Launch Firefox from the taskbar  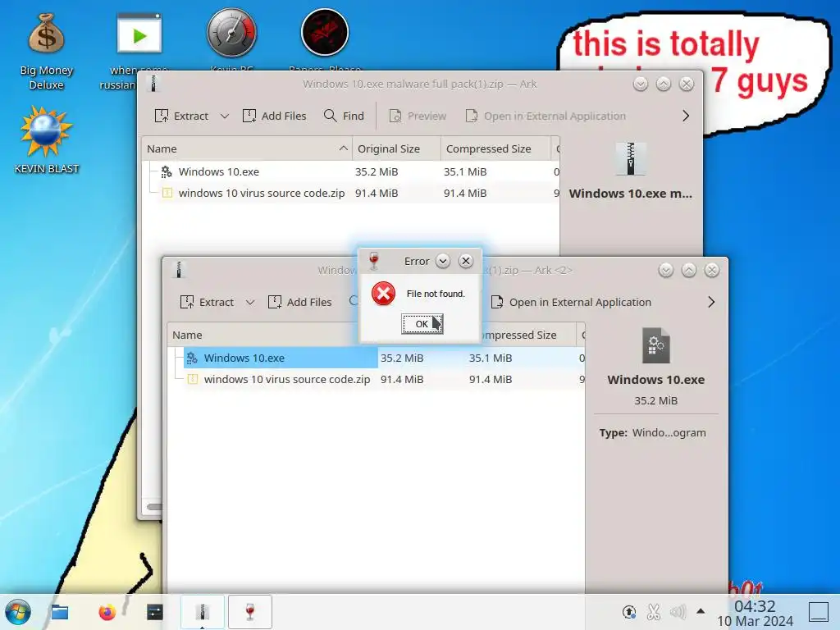(x=107, y=612)
